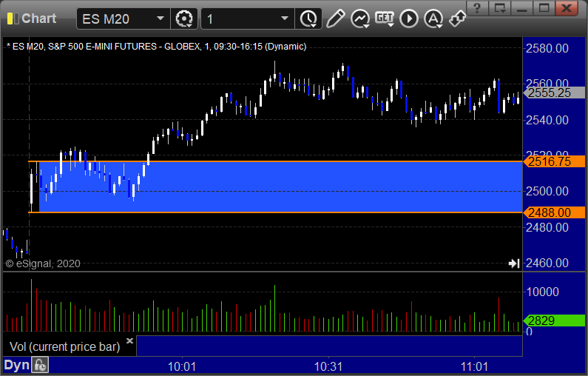
Task: Close the Vol study panel
Action: (x=129, y=340)
